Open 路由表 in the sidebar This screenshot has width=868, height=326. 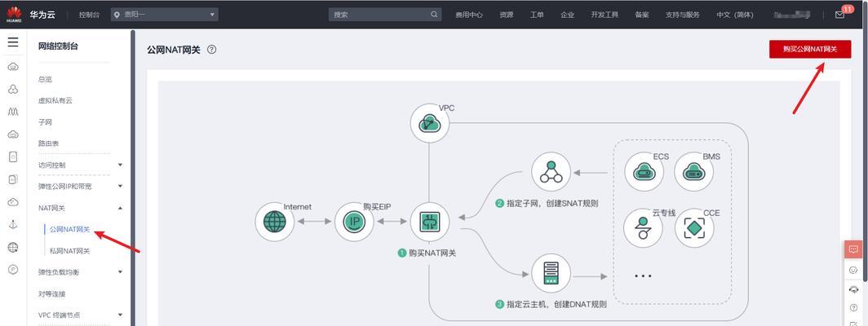click(x=48, y=143)
